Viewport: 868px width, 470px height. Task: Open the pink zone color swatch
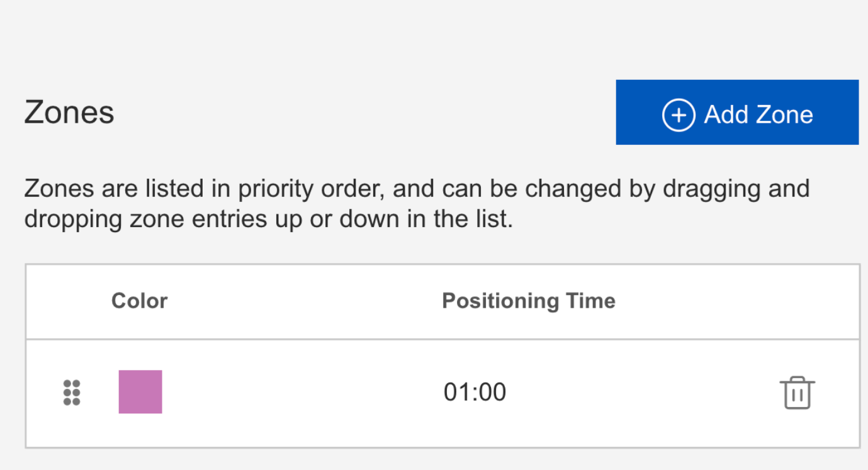[140, 391]
